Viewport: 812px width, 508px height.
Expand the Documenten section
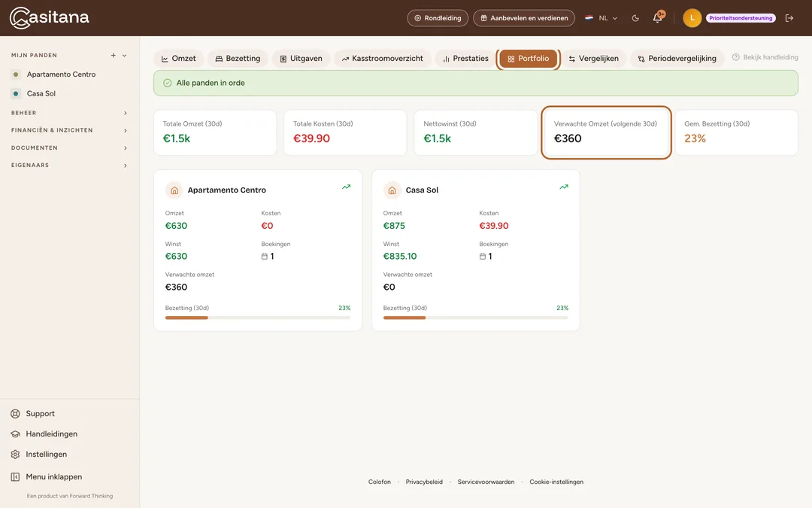click(x=69, y=148)
